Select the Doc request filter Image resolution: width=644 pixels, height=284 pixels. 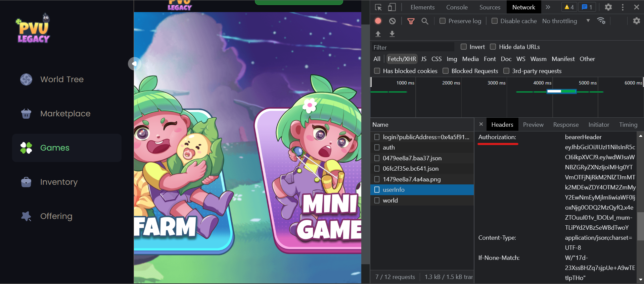pyautogui.click(x=506, y=59)
